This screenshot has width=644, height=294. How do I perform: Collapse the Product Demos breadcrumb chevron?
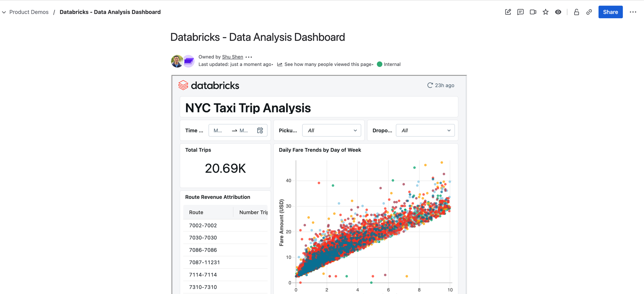[x=4, y=12]
